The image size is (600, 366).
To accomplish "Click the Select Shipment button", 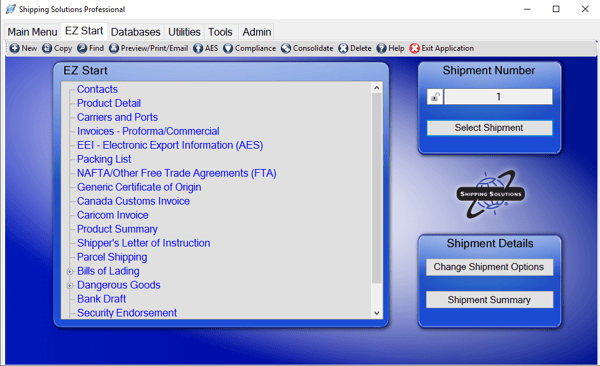I will coord(489,128).
